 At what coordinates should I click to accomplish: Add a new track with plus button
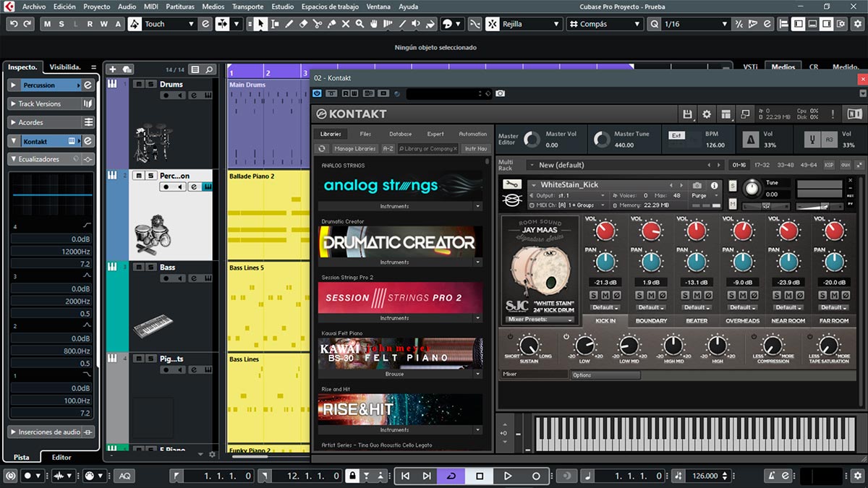point(112,69)
